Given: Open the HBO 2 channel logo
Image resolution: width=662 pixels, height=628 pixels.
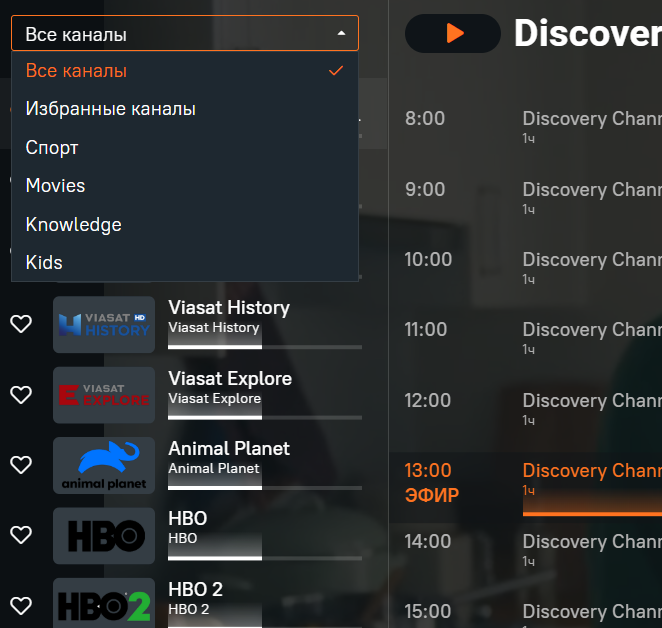Looking at the screenshot, I should tap(104, 603).
